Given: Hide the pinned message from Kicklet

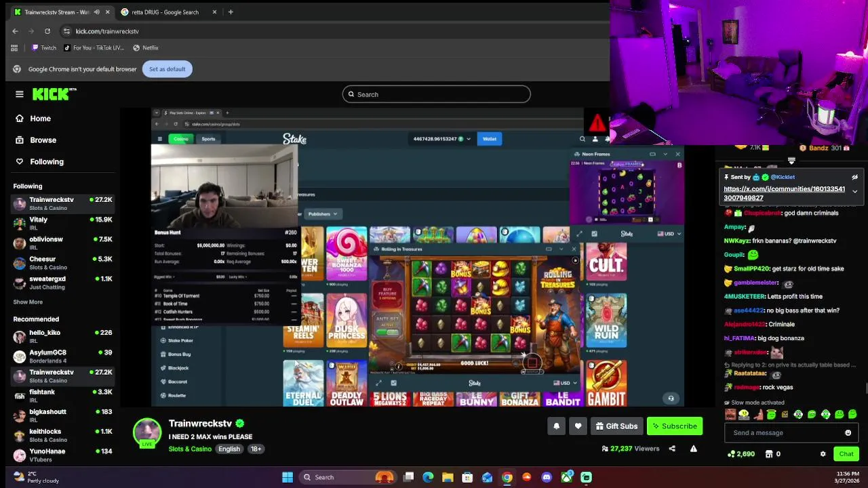Looking at the screenshot, I should point(854,177).
